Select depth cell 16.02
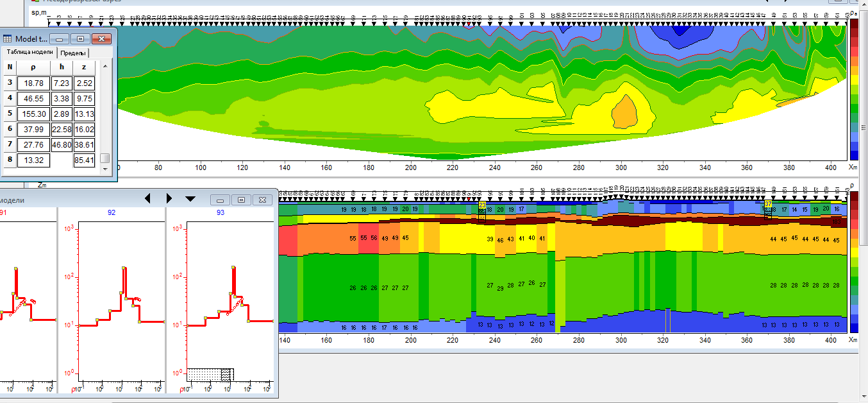Image resolution: width=868 pixels, height=403 pixels. (x=84, y=130)
